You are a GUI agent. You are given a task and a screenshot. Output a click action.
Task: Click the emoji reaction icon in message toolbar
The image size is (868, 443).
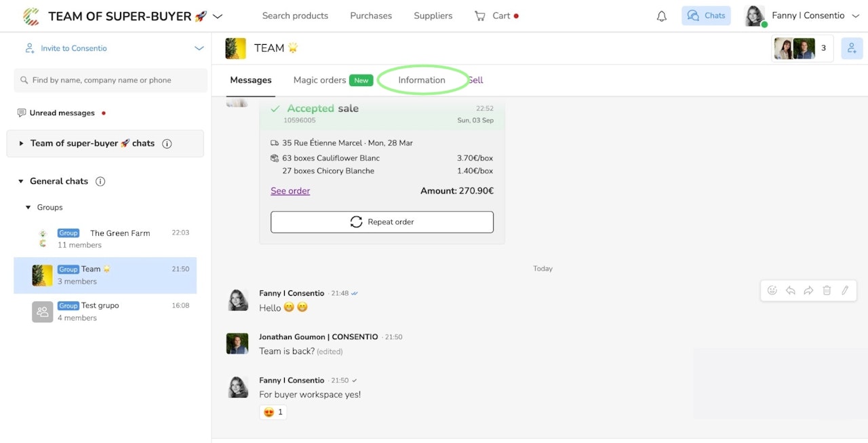click(x=772, y=290)
